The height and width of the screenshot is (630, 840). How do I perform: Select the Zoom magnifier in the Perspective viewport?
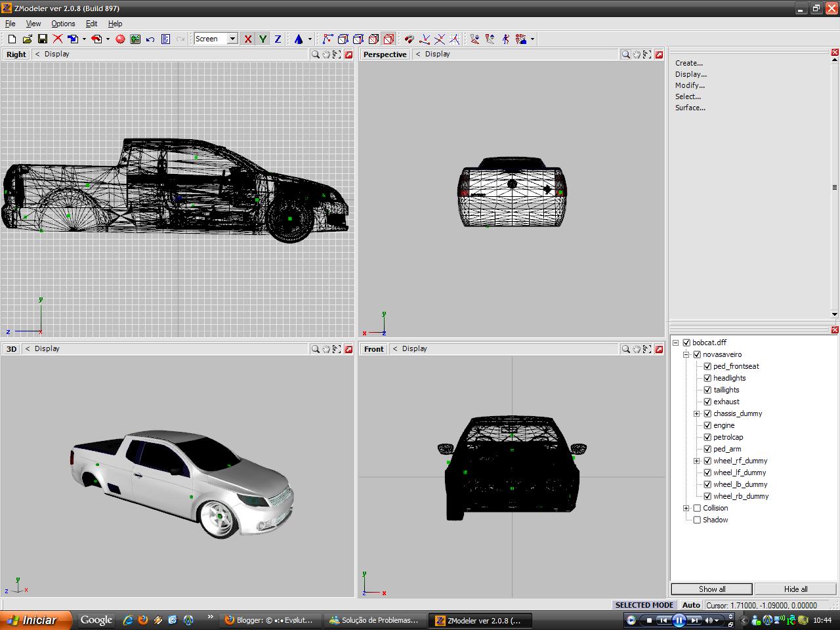coord(625,54)
